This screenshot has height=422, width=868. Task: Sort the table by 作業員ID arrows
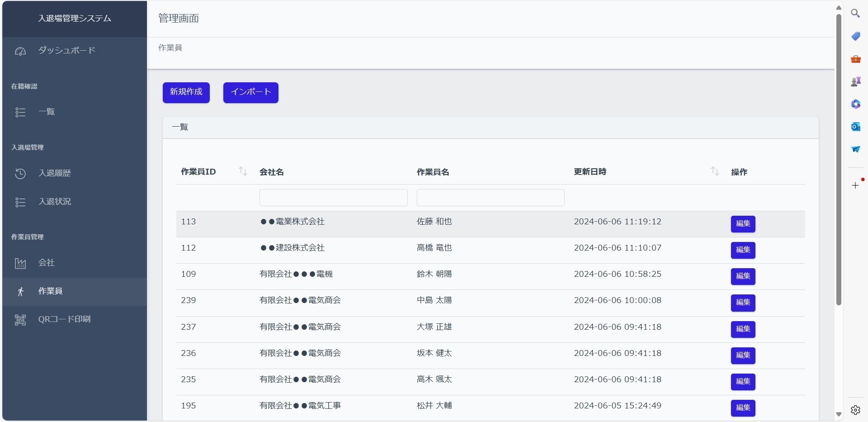point(243,171)
